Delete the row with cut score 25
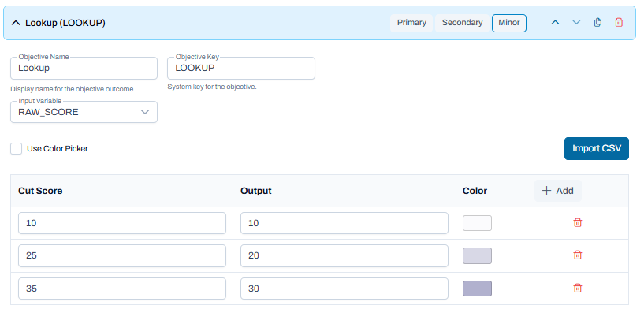 click(x=578, y=255)
